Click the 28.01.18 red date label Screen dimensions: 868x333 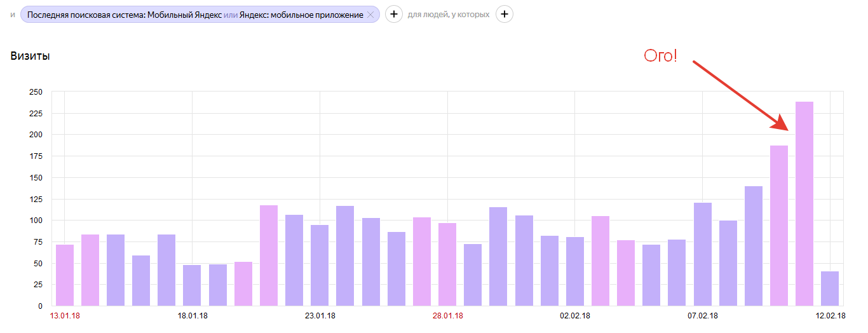pyautogui.click(x=447, y=316)
